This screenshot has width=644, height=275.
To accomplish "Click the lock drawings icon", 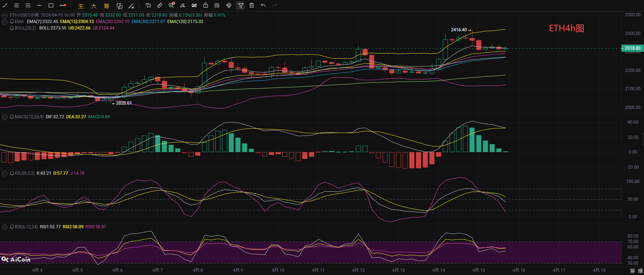I will click(x=206, y=5).
